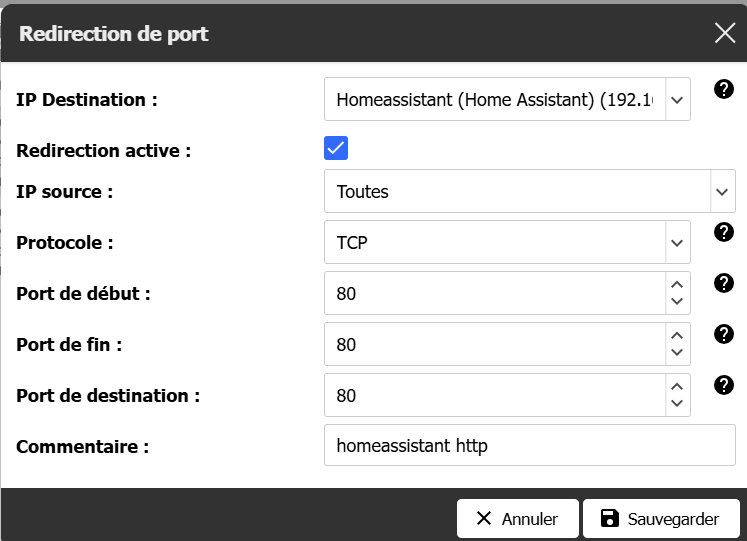Click Annuler to cancel changes
The image size is (747, 541).
tap(518, 519)
